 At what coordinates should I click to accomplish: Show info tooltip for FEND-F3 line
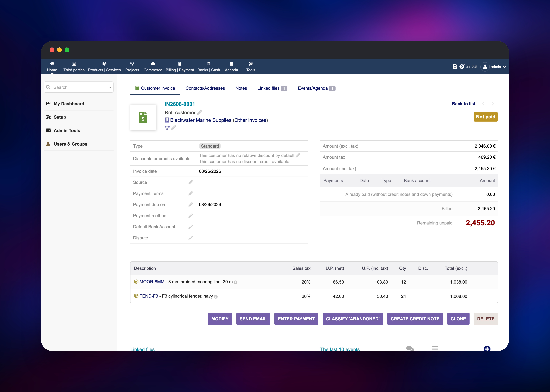pos(216,297)
